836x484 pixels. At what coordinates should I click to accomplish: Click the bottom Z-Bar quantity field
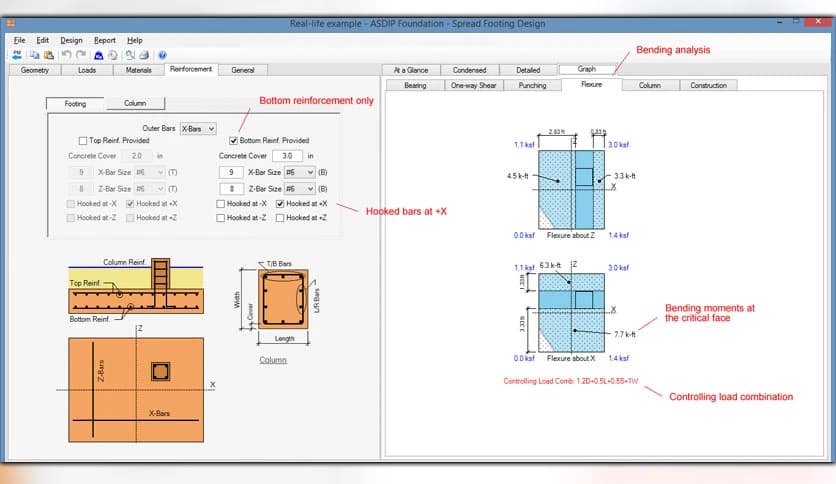pyautogui.click(x=231, y=189)
